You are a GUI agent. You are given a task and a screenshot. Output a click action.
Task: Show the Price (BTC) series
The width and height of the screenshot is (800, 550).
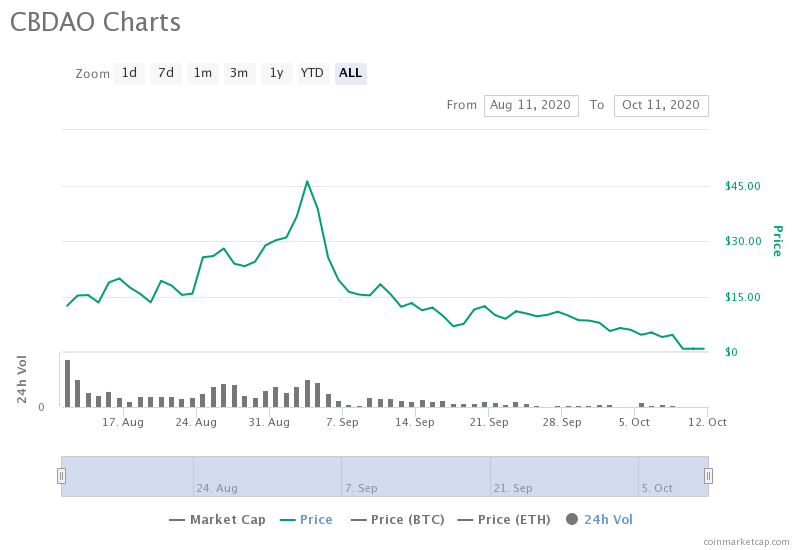(398, 519)
